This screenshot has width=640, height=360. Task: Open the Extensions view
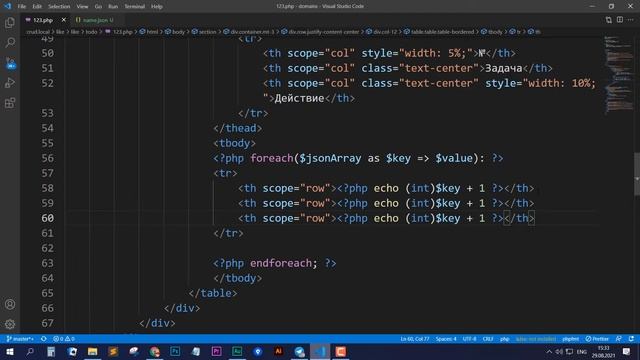10,103
